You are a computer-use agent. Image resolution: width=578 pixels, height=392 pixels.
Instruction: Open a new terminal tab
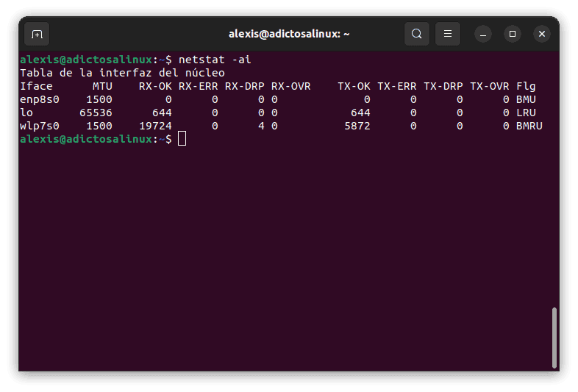37,34
